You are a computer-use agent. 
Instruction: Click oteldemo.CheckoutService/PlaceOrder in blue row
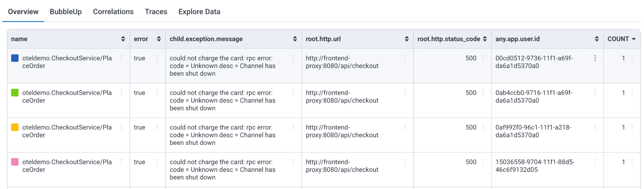[x=67, y=62]
